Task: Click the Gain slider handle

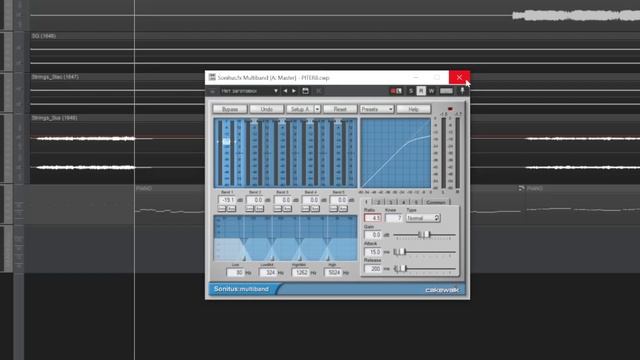Action: pyautogui.click(x=425, y=235)
